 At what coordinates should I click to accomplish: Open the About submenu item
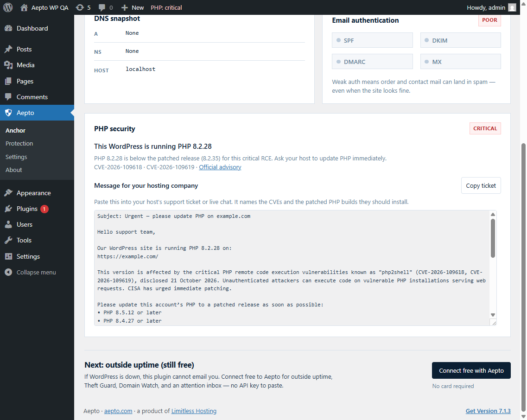[x=13, y=170]
